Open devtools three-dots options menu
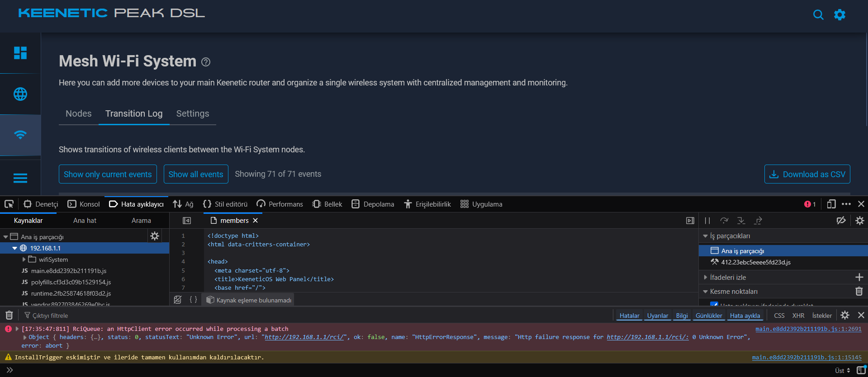This screenshot has height=377, width=868. (x=846, y=204)
